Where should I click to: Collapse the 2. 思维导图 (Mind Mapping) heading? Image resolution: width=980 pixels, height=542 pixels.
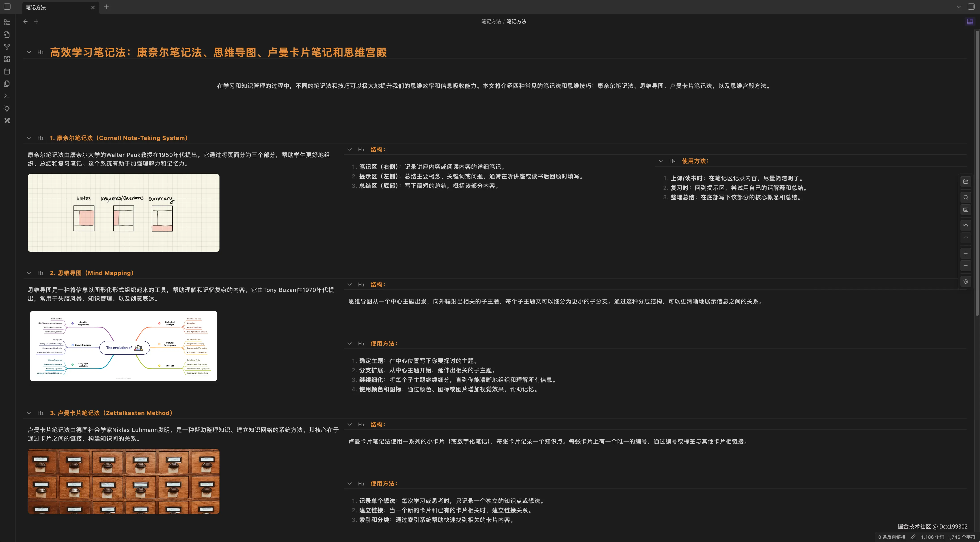click(29, 273)
